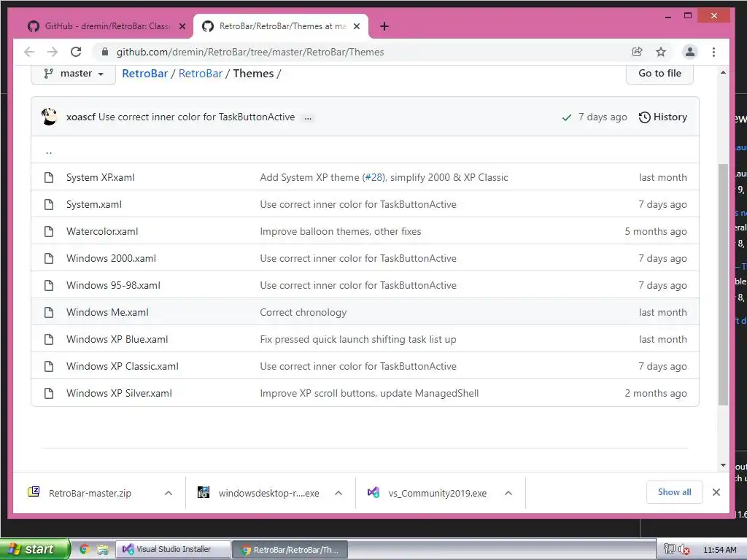Click file icon for System XP.xaml
The image size is (747, 560).
click(x=49, y=178)
